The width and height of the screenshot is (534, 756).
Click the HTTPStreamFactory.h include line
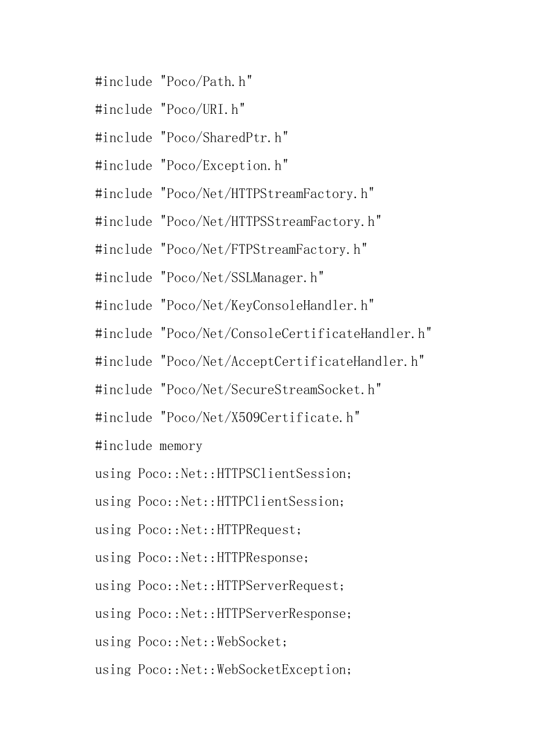coord(235,193)
